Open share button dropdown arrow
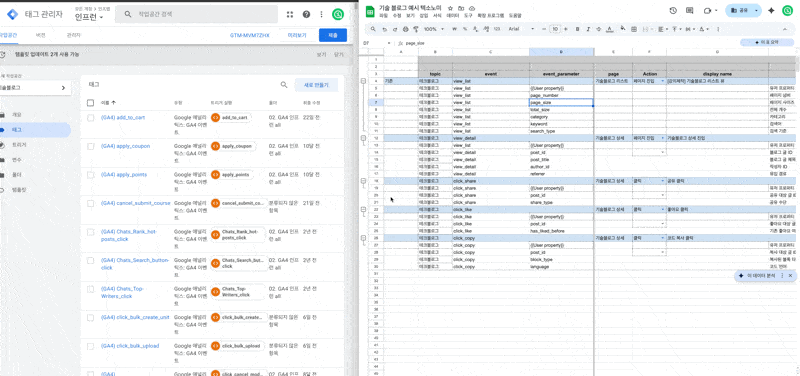Viewport: 800px width, 376px height. pos(756,10)
